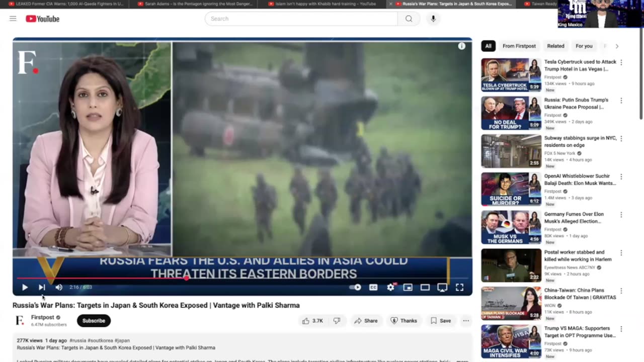Open Firstpost channel name link
Image resolution: width=644 pixels, height=362 pixels.
click(42, 317)
